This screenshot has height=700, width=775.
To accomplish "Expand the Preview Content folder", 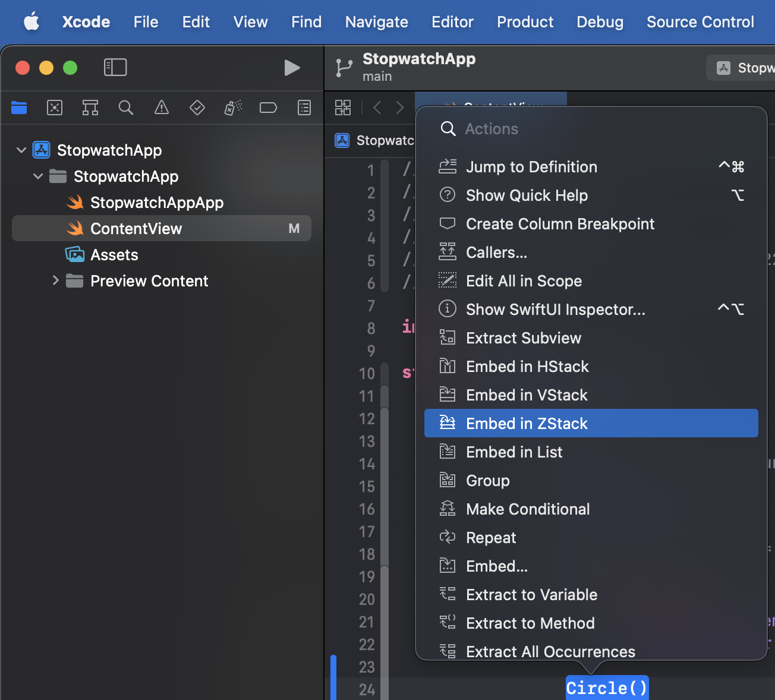I will [55, 280].
